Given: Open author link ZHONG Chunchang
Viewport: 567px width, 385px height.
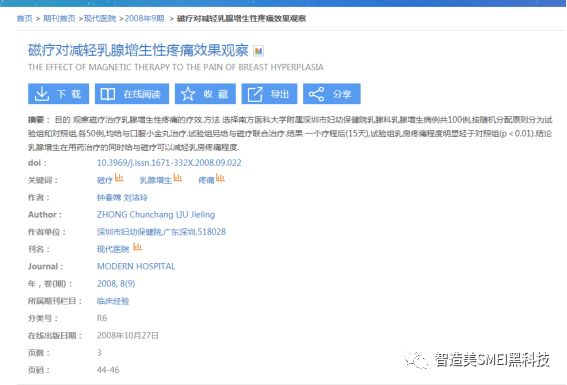Looking at the screenshot, I should (135, 214).
